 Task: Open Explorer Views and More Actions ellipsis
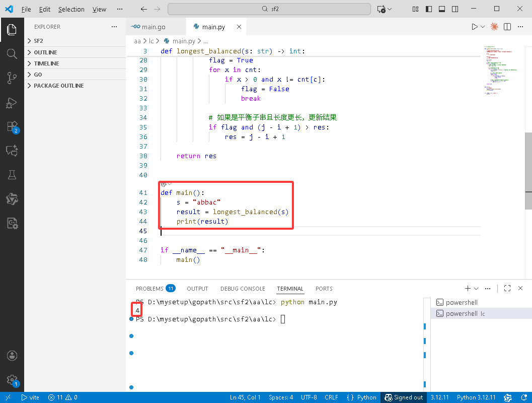114,27
